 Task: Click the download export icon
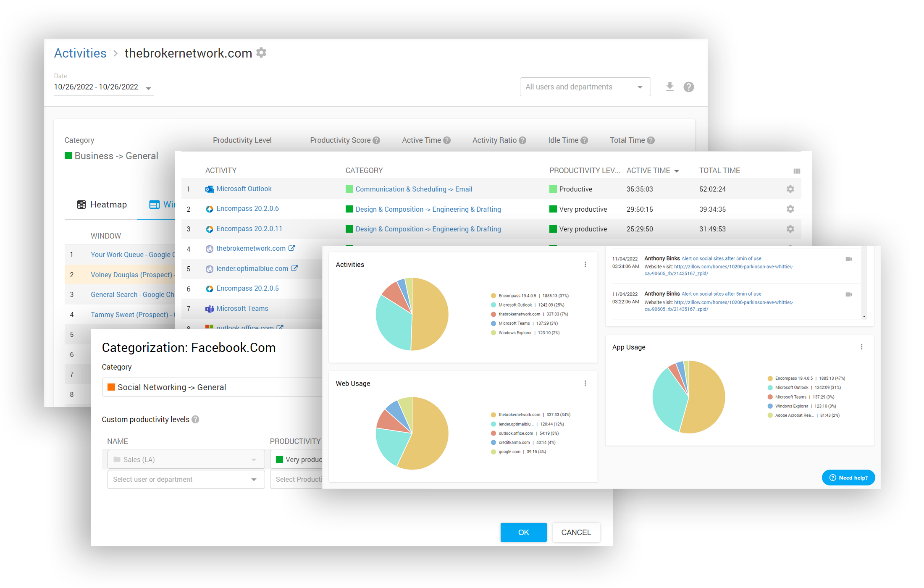coord(669,87)
